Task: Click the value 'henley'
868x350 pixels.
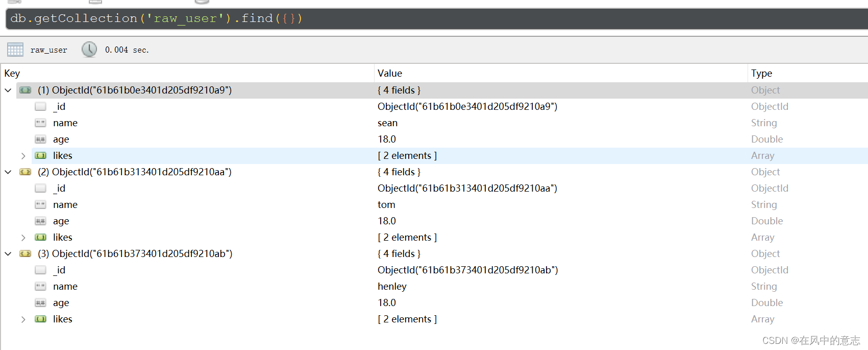Action: tap(392, 287)
